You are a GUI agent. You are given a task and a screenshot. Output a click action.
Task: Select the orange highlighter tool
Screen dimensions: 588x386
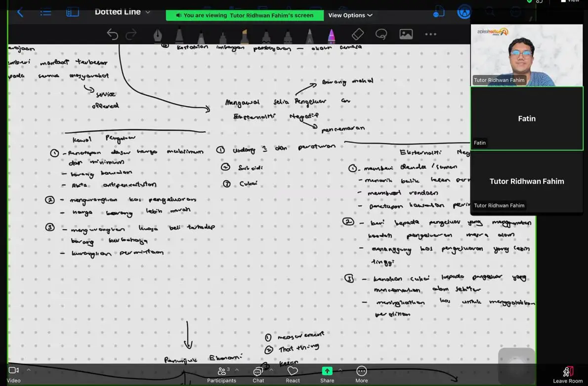pyautogui.click(x=244, y=36)
